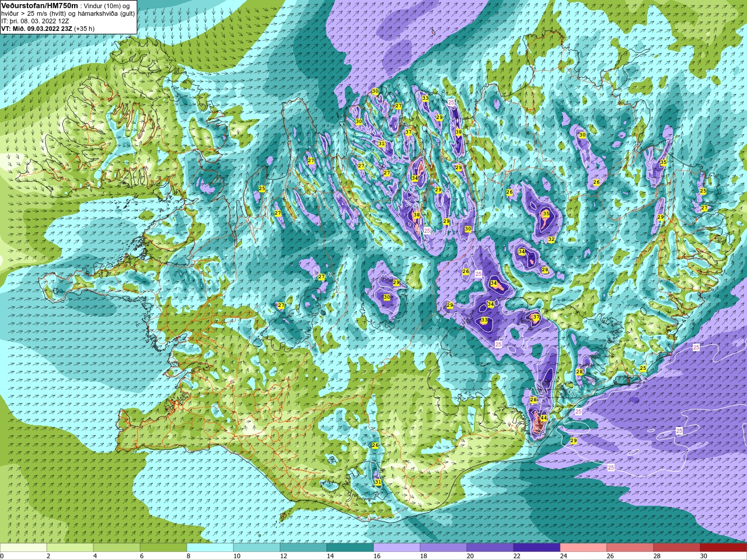Click 'VT: Mið. 09.03.2022 23Z (+35 h)' text
Image resolution: width=747 pixels, height=560 pixels.
[48, 28]
